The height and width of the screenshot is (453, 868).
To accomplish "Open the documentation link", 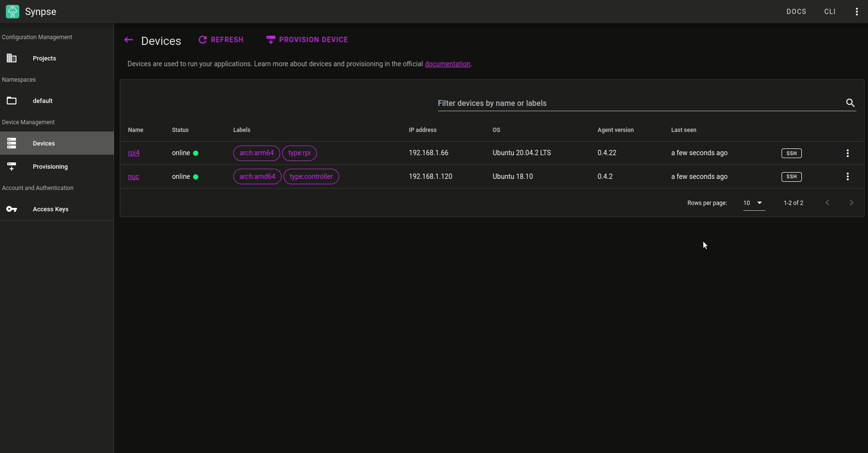I will pos(447,64).
